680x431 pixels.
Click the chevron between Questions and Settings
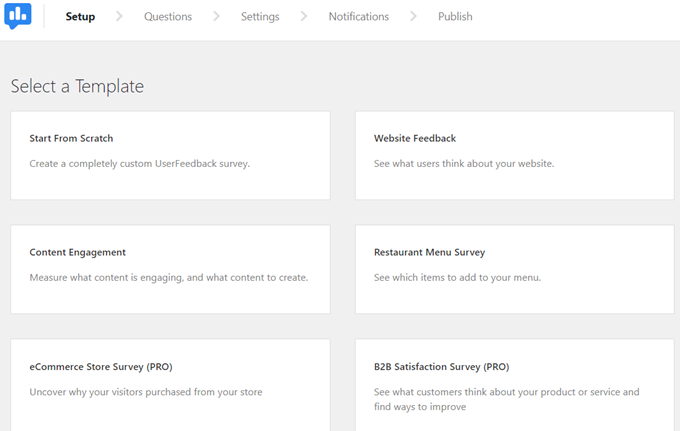click(216, 17)
